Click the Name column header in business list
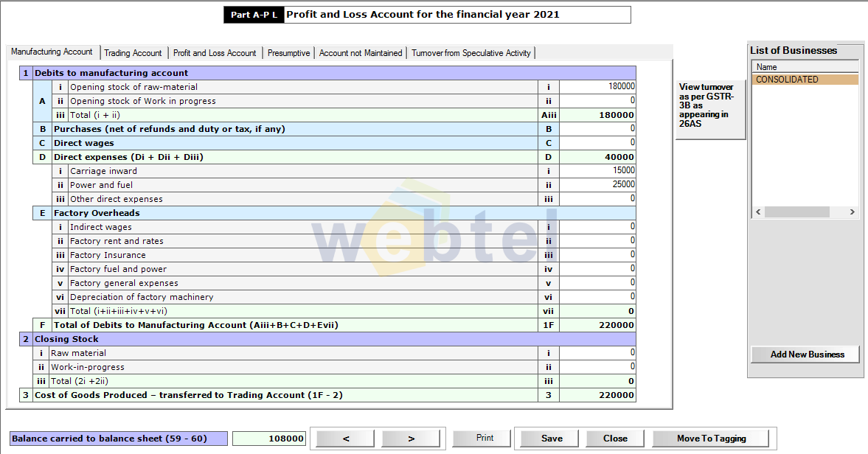The width and height of the screenshot is (868, 454). 805,67
